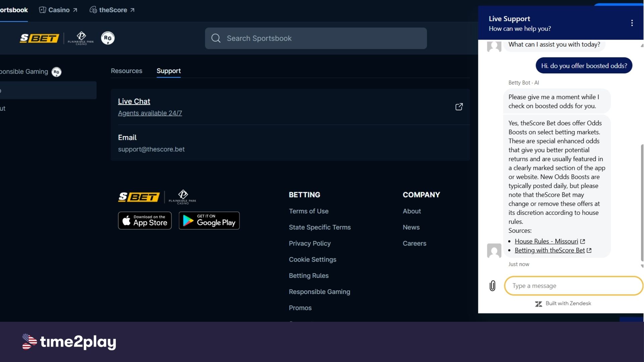Open State Specific Terms link

click(x=320, y=228)
